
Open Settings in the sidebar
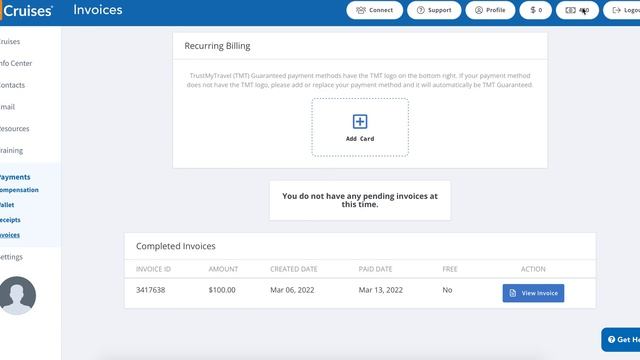pos(11,257)
